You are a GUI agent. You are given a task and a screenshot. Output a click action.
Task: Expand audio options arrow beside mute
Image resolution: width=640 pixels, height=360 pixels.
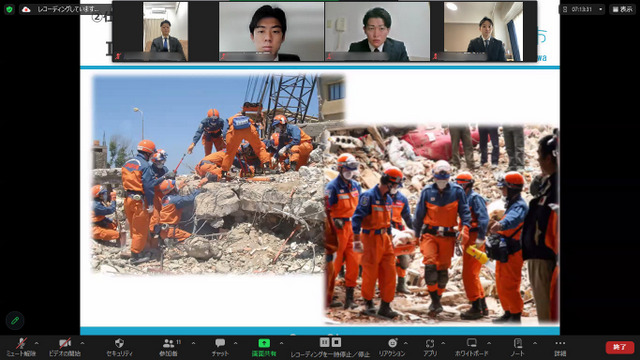coord(36,343)
